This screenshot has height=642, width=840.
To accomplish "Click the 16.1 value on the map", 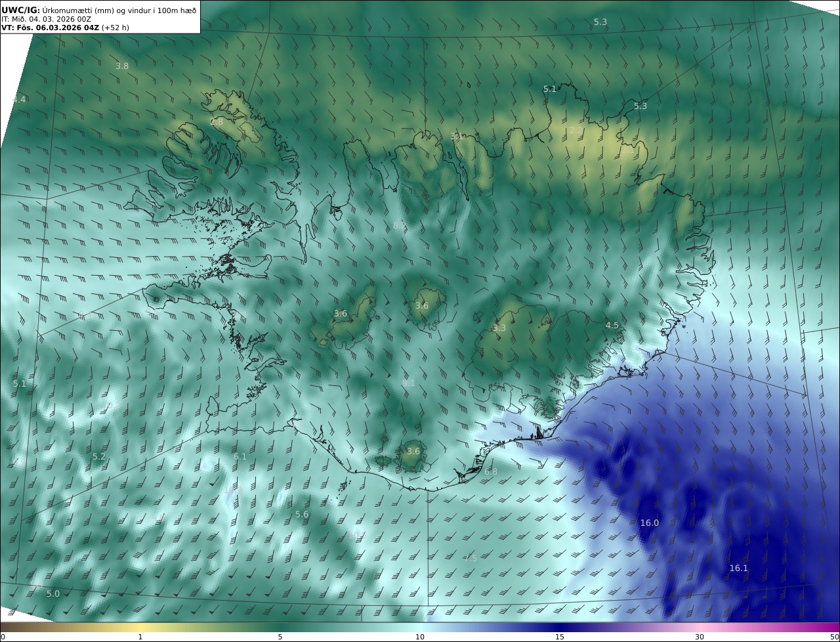I will coord(739,568).
